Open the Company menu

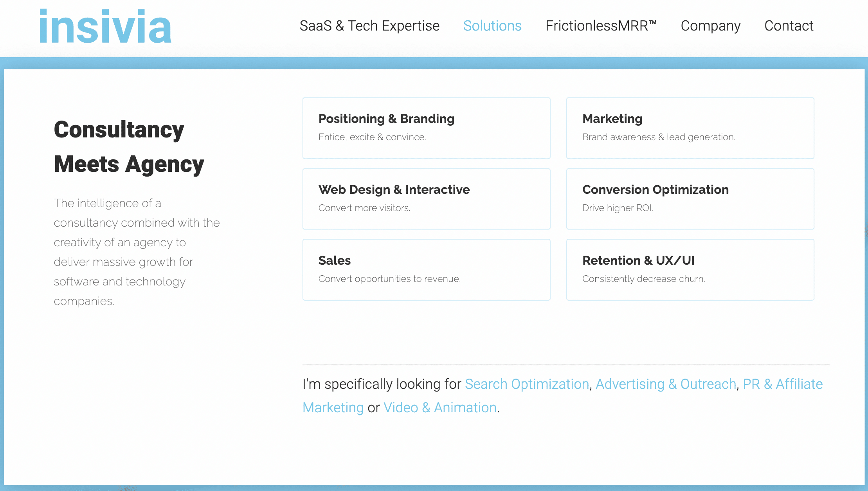[x=711, y=26]
